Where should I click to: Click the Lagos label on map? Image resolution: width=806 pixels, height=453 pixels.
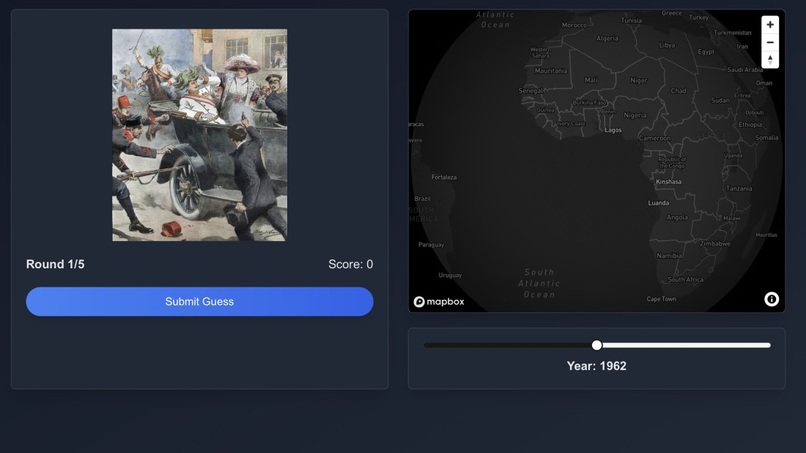pyautogui.click(x=613, y=130)
